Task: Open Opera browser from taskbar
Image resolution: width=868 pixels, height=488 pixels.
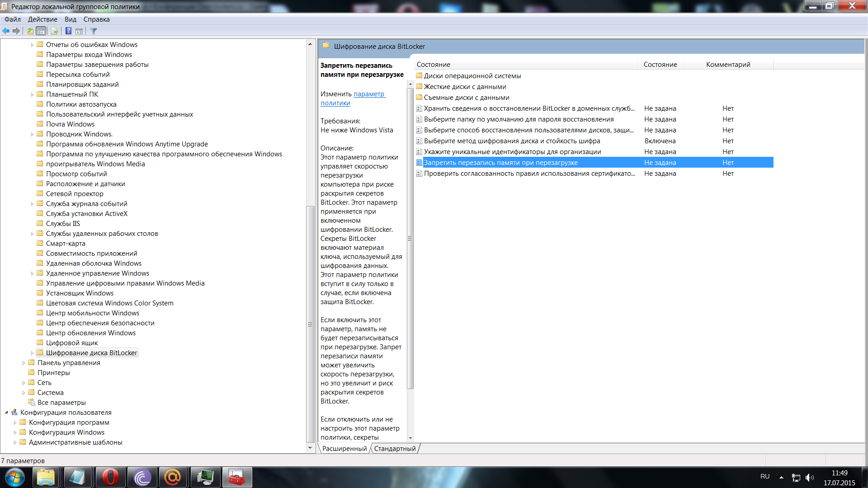Action: click(110, 477)
